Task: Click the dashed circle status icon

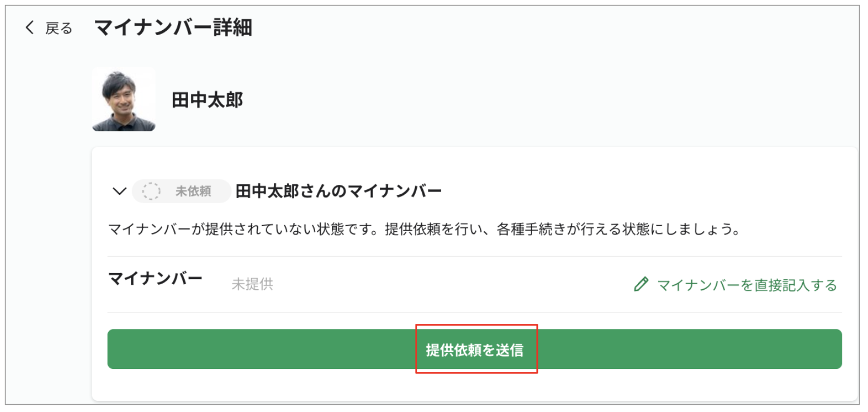Action: [x=151, y=191]
